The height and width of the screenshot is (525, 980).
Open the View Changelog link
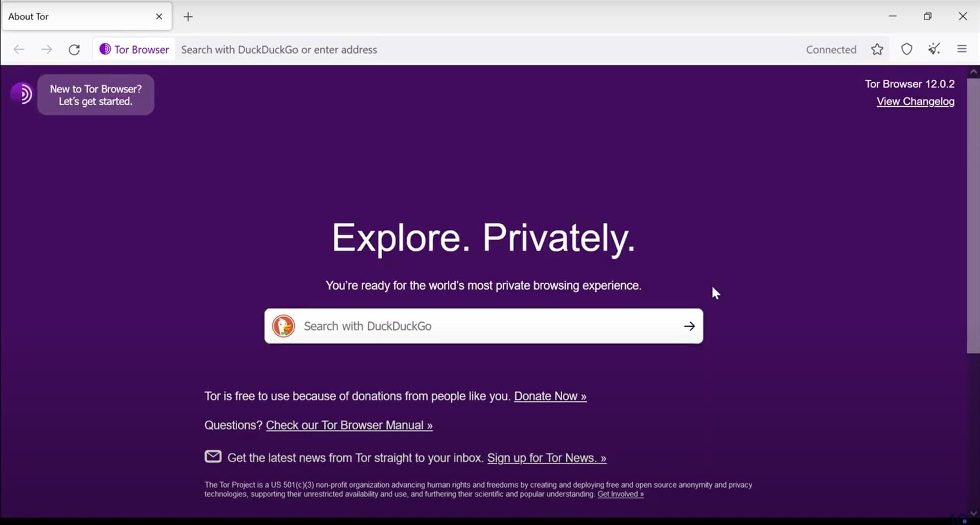point(915,101)
